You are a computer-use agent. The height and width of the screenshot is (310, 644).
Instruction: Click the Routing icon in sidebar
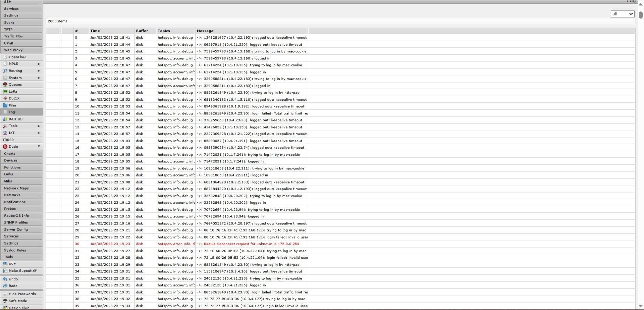pyautogui.click(x=5, y=71)
